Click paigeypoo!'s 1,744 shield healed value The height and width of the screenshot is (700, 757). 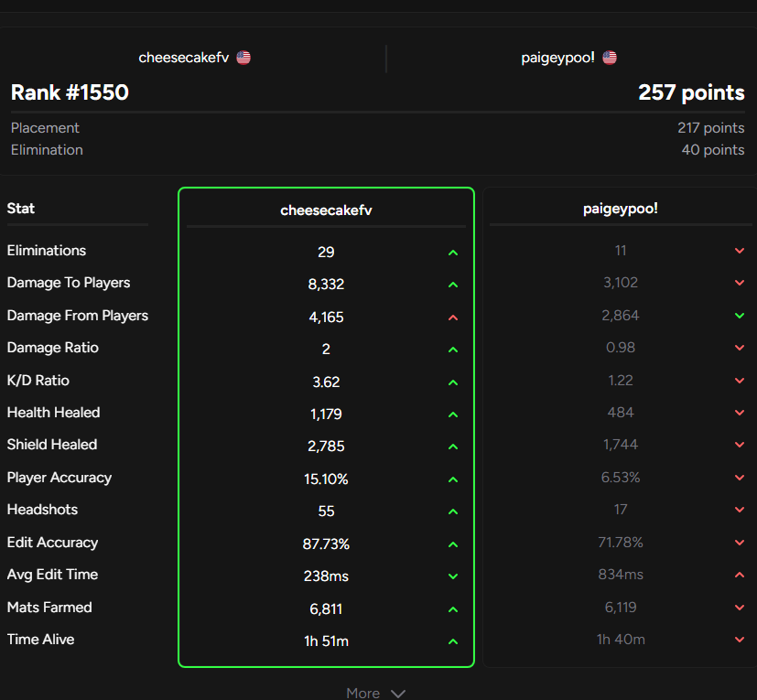point(621,445)
